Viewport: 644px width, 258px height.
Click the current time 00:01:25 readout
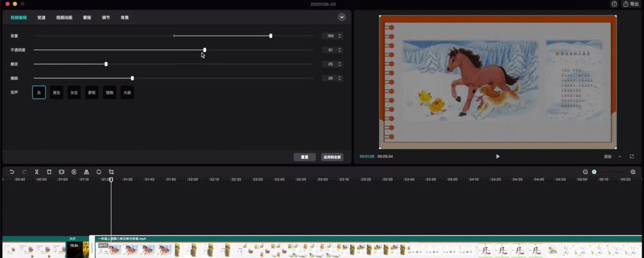click(367, 156)
